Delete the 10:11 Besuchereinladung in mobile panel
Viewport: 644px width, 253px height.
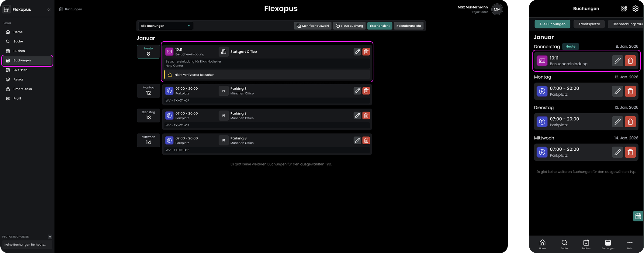click(630, 61)
